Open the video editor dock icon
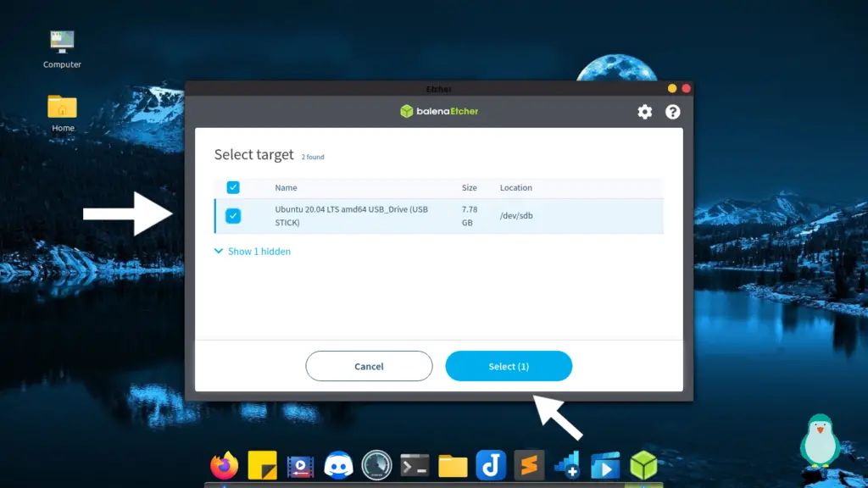The image size is (868, 488). point(301,466)
